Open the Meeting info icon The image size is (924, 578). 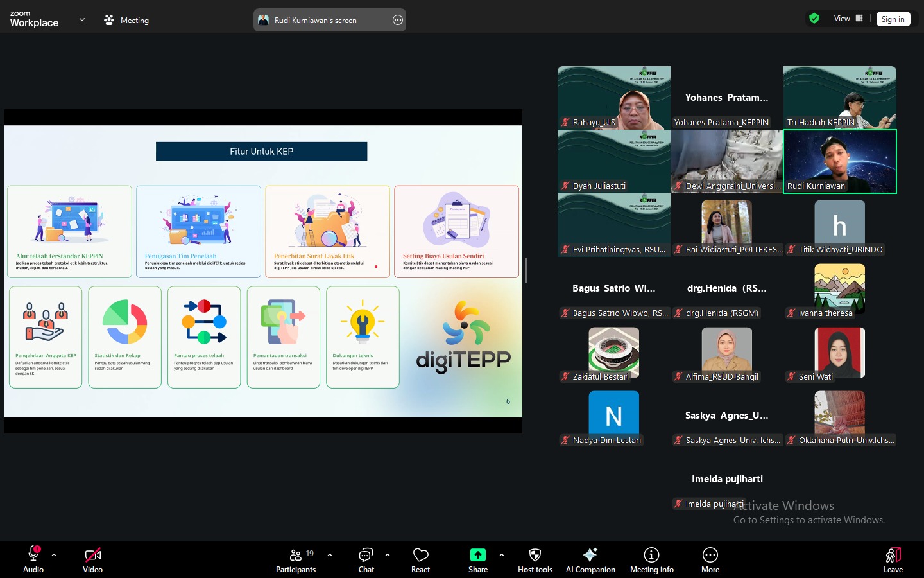click(x=651, y=556)
